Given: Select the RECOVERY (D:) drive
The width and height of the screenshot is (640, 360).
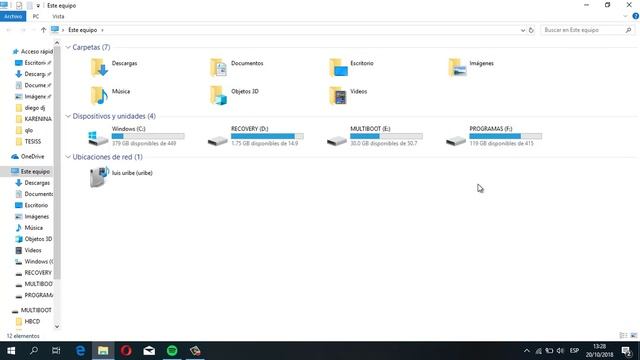Looking at the screenshot, I should pyautogui.click(x=256, y=136).
